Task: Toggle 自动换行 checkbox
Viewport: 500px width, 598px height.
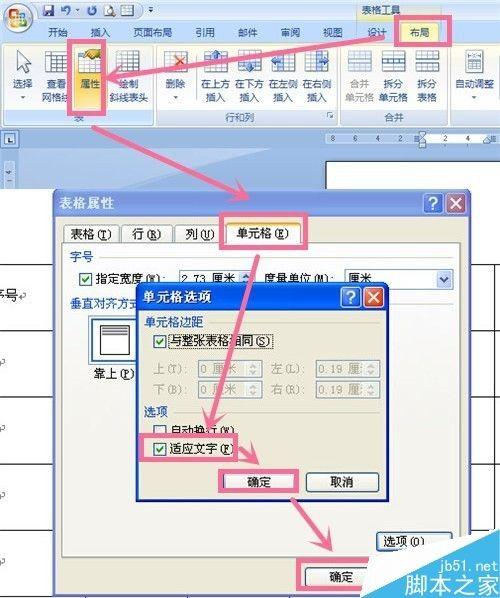Action: click(x=159, y=430)
